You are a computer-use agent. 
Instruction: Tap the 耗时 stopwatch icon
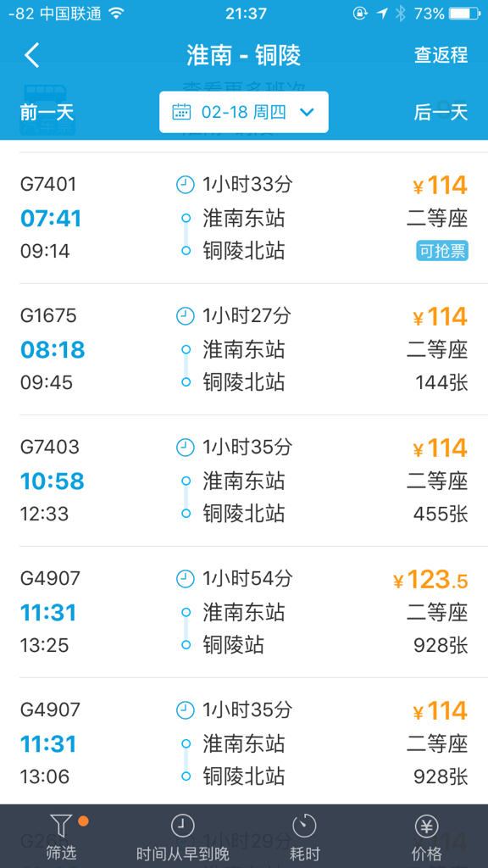coord(304,826)
